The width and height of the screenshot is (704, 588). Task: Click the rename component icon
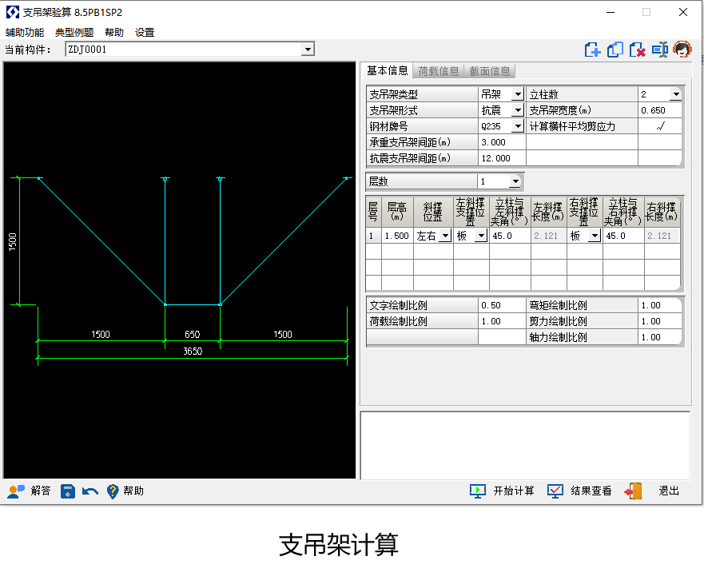click(660, 50)
